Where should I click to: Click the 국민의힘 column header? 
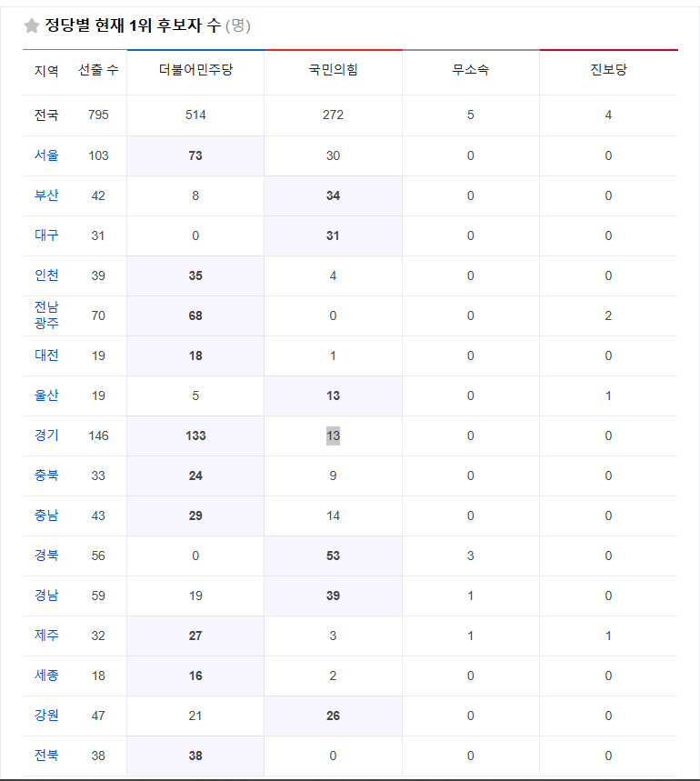[x=333, y=70]
